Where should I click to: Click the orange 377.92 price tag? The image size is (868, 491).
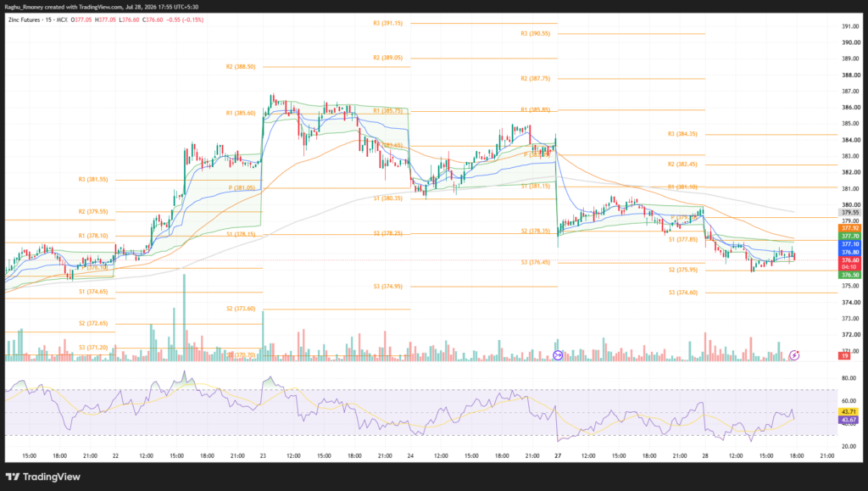850,228
